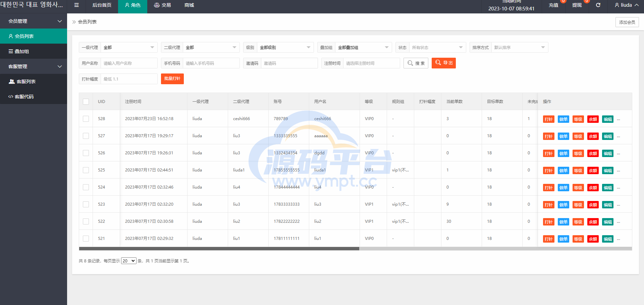Click the 打针 button for UID 526
Screen dimensions: 644x305
click(x=549, y=153)
